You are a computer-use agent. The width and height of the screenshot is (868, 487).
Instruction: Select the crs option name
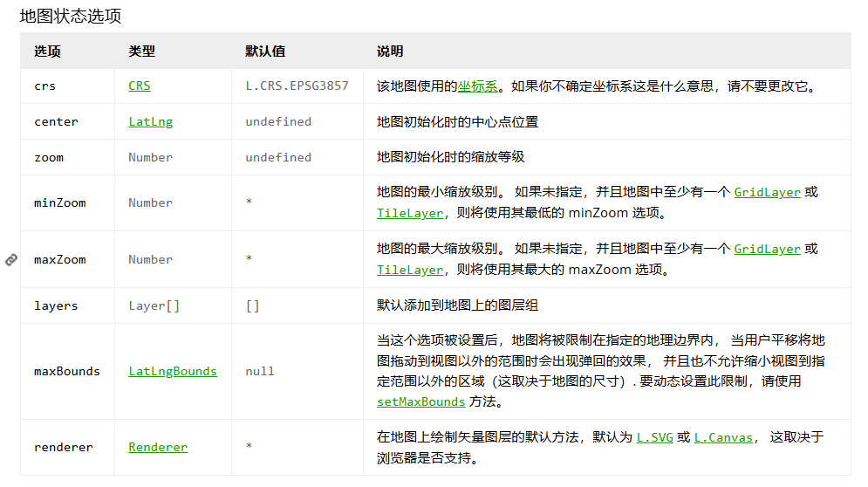[x=44, y=86]
